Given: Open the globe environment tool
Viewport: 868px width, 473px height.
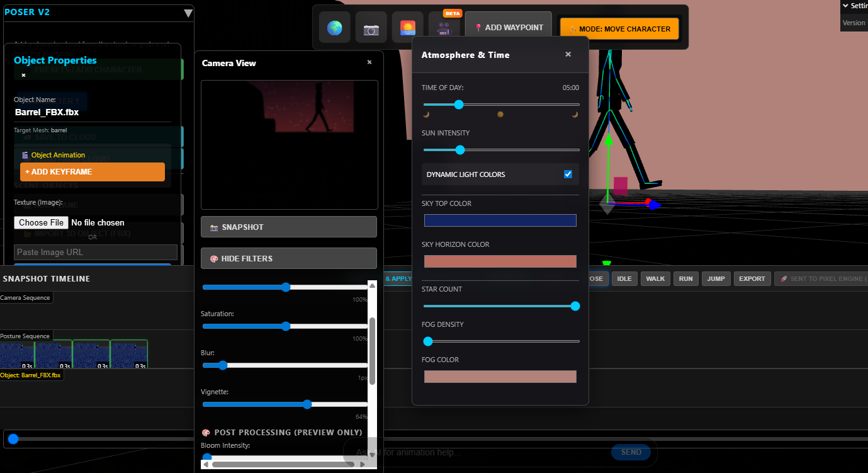Looking at the screenshot, I should pyautogui.click(x=334, y=28).
